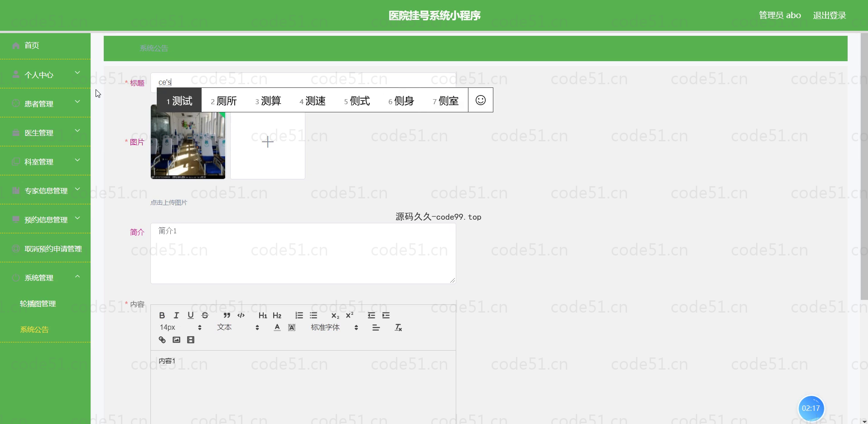The width and height of the screenshot is (868, 424).
Task: Click the 管理员 abo user label
Action: tap(780, 15)
